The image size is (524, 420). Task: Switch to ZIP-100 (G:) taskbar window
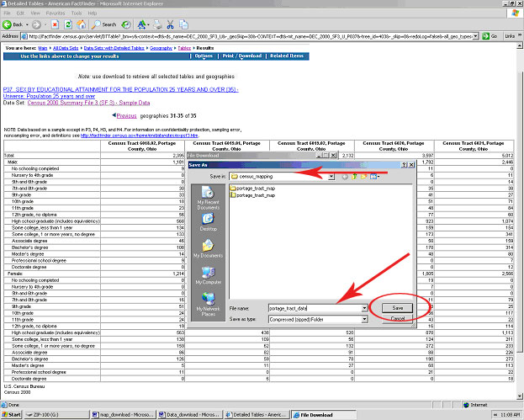click(56, 415)
